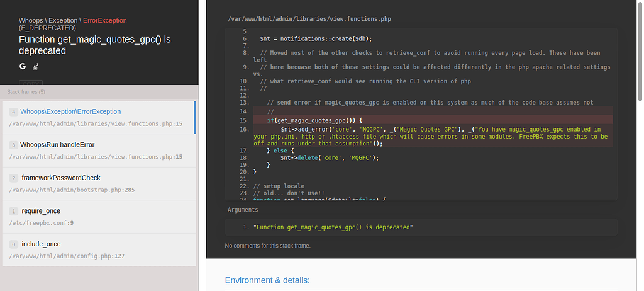
Task: Open the require_once stack frame
Action: point(41,211)
